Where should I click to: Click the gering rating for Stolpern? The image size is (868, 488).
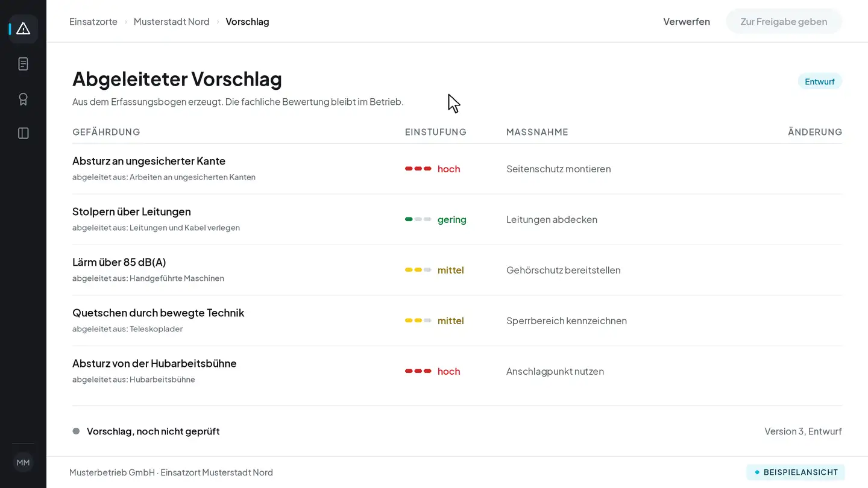(436, 219)
